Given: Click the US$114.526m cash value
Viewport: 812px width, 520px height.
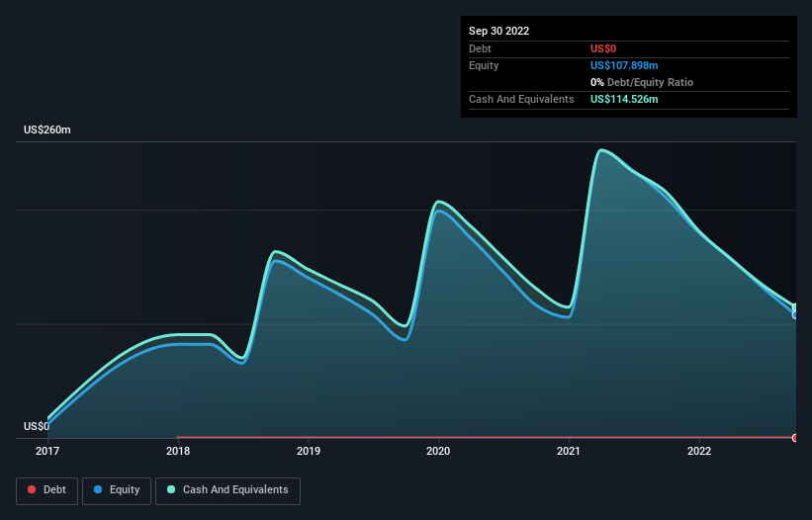Looking at the screenshot, I should point(624,99).
